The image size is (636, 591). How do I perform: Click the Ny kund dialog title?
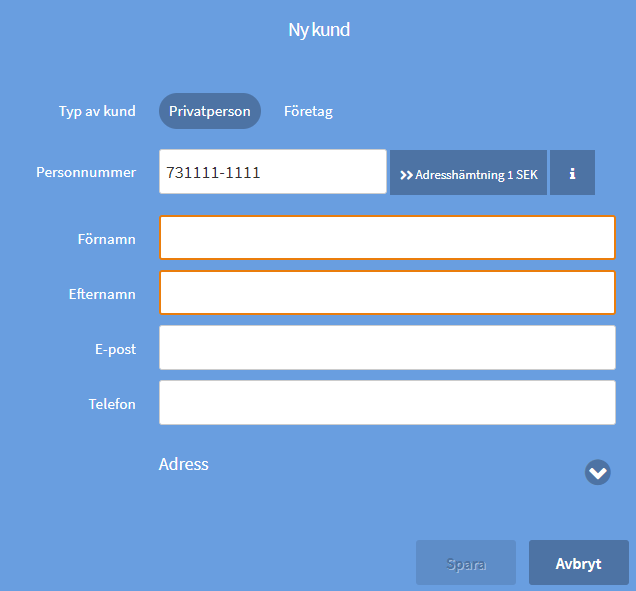pyautogui.click(x=319, y=30)
